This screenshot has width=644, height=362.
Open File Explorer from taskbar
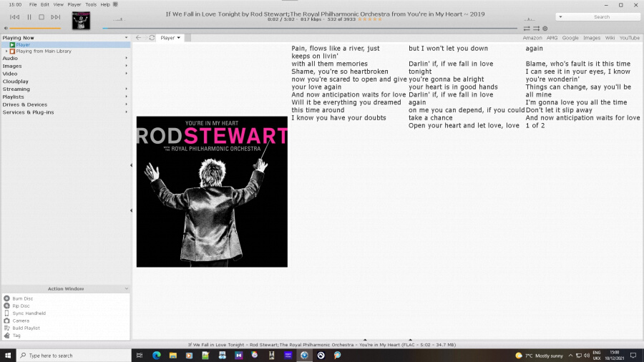(x=173, y=356)
